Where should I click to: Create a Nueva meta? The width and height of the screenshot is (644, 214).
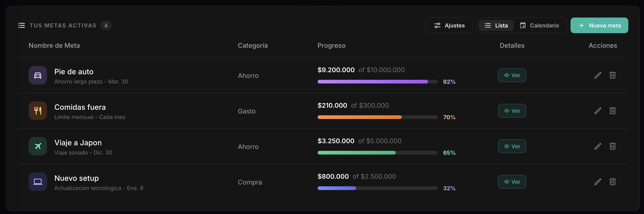click(x=599, y=25)
